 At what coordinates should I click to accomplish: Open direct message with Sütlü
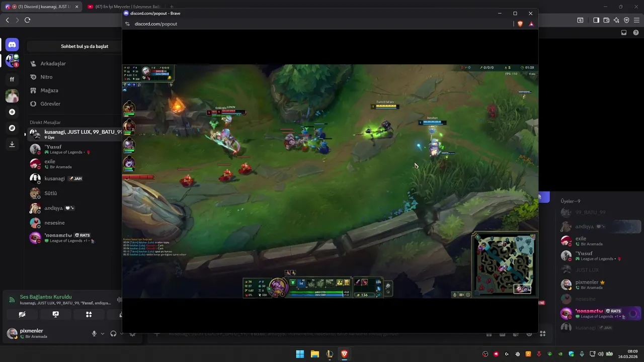pyautogui.click(x=74, y=193)
